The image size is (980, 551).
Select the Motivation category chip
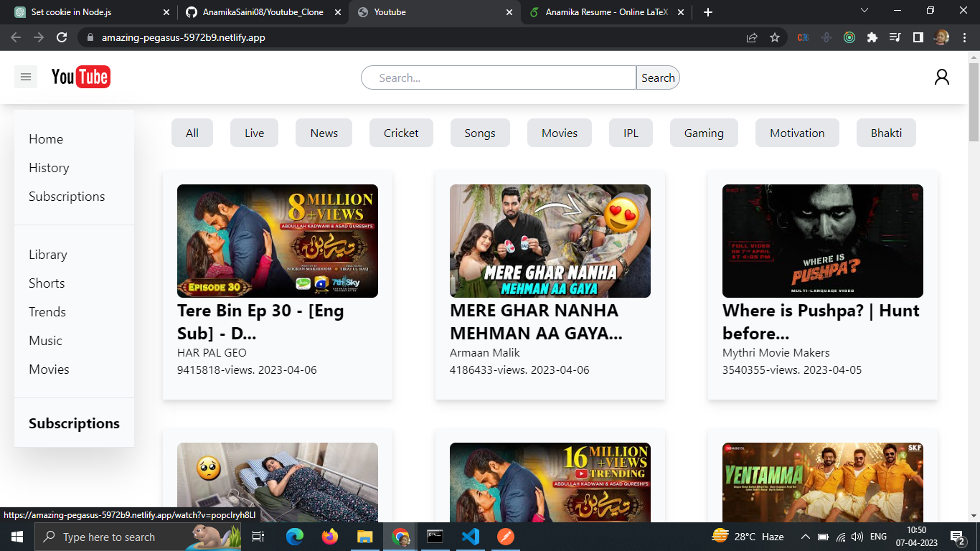coord(796,133)
